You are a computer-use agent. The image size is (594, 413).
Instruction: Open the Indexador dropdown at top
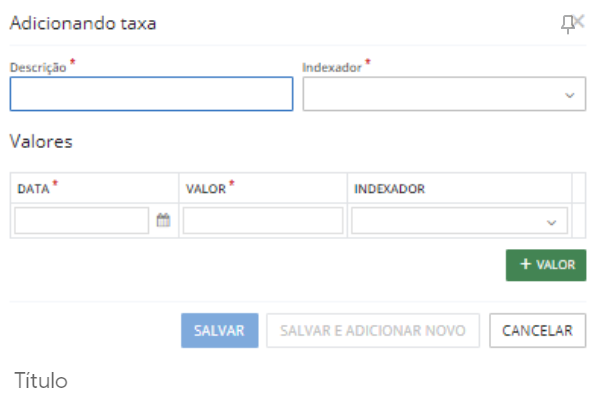(x=444, y=94)
